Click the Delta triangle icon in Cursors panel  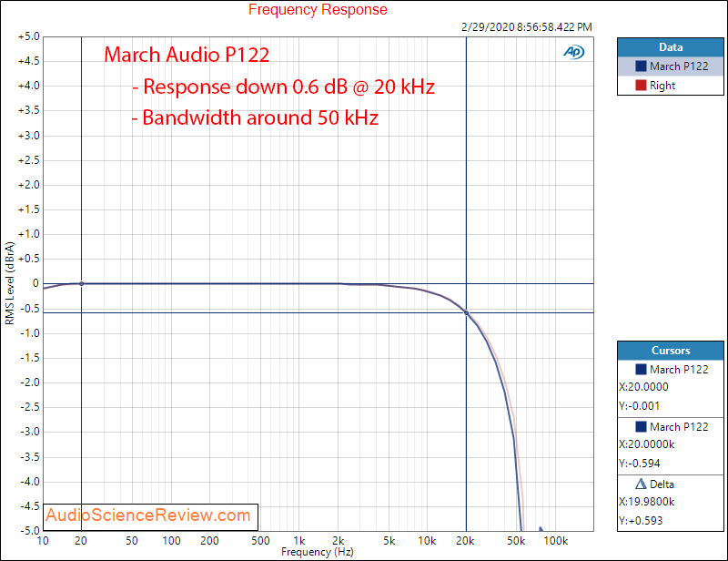(641, 484)
